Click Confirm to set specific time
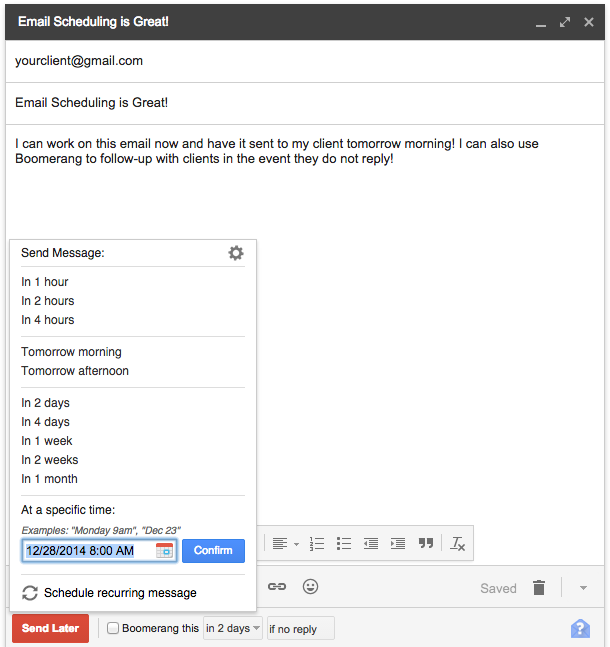 click(x=213, y=551)
